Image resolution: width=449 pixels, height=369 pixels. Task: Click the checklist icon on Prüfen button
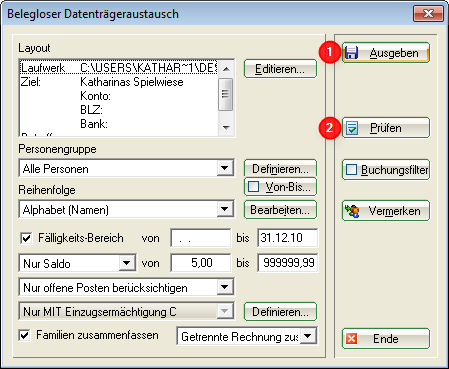[352, 128]
